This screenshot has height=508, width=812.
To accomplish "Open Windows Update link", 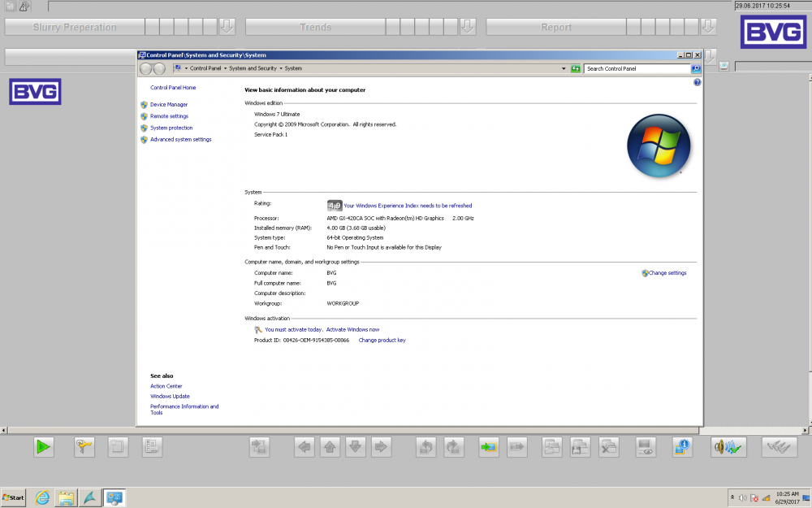I will (x=170, y=396).
